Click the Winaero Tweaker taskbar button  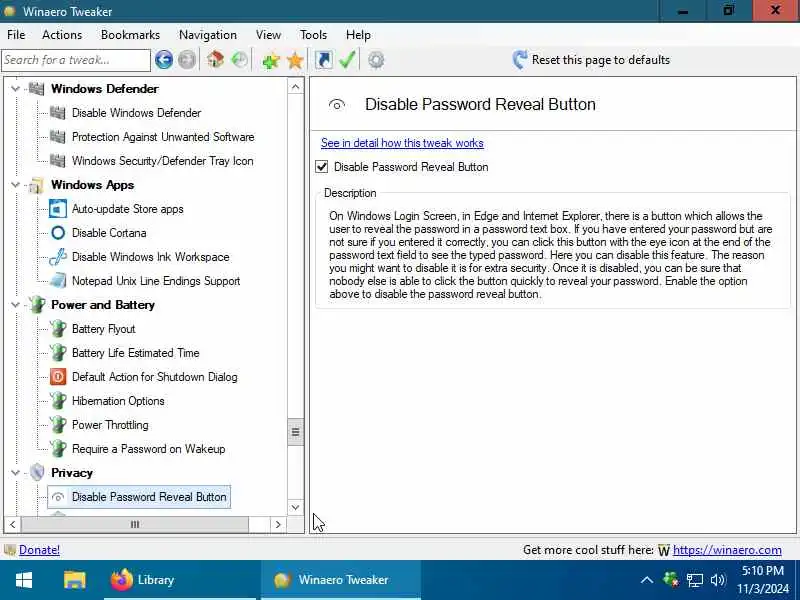pos(341,580)
